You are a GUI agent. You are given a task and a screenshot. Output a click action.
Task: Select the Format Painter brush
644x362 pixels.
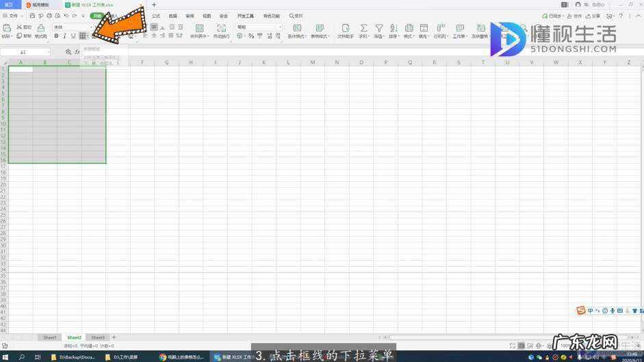[x=40, y=28]
